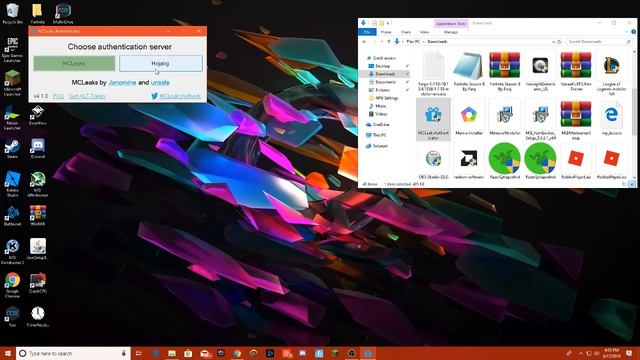Expand the Explorer ribbon chevron
640x360 pixels.
[x=627, y=32]
